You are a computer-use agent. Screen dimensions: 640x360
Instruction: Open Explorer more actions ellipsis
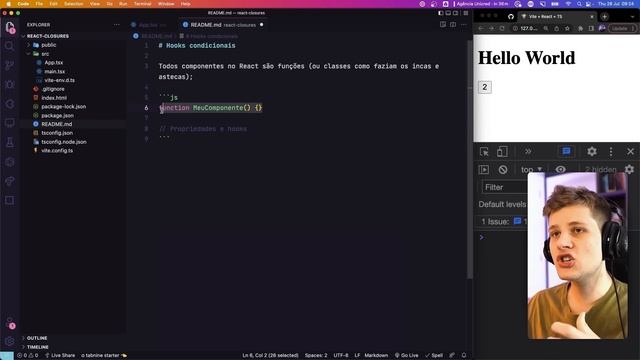point(117,24)
